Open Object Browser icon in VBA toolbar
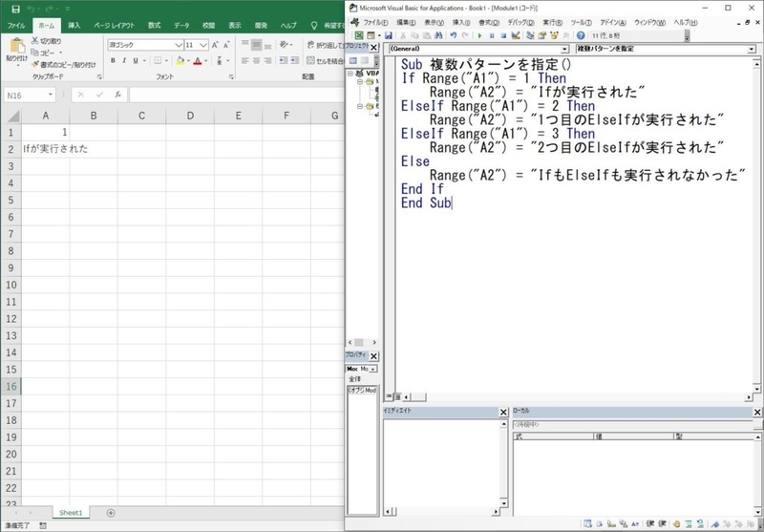This screenshot has width=764, height=532. tap(554, 35)
